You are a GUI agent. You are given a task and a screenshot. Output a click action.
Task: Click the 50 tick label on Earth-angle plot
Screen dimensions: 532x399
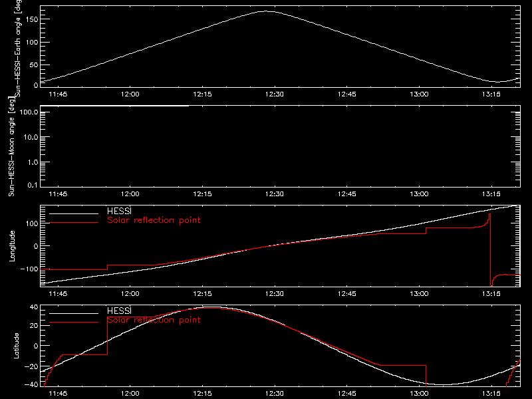pos(34,65)
